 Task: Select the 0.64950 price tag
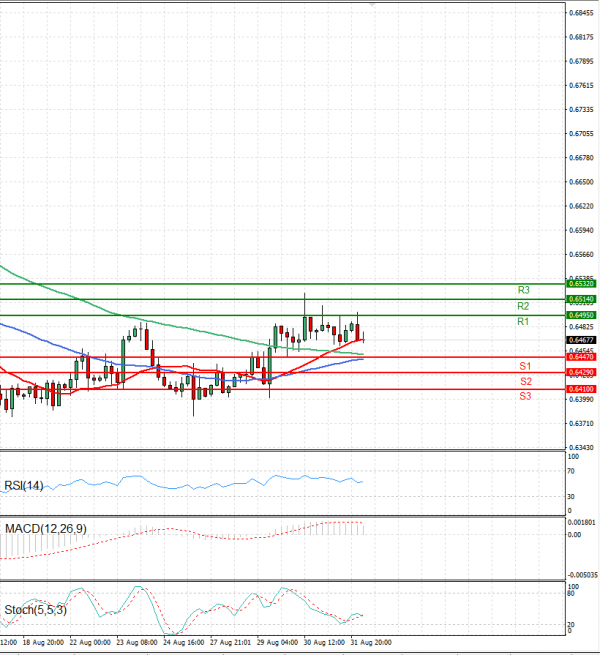click(581, 315)
